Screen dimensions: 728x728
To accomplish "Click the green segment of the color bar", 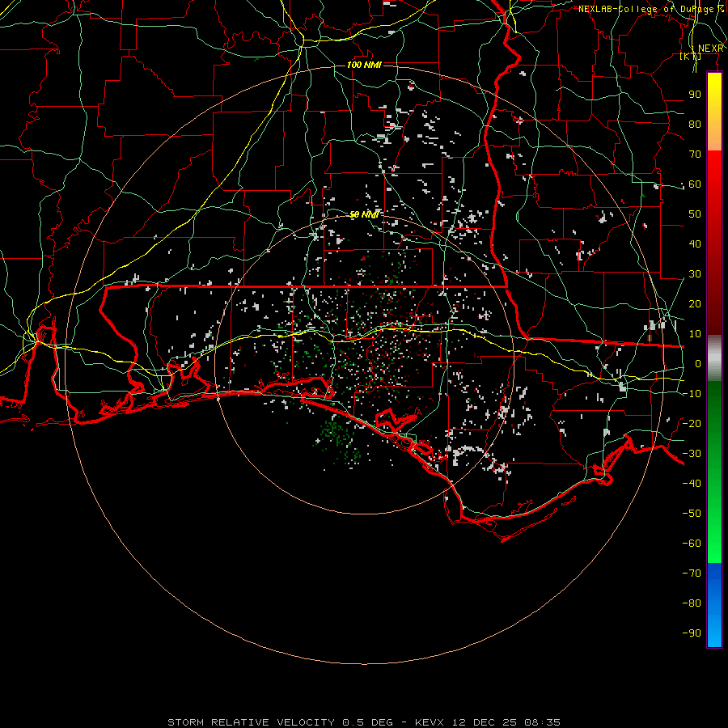I will coord(714,472).
